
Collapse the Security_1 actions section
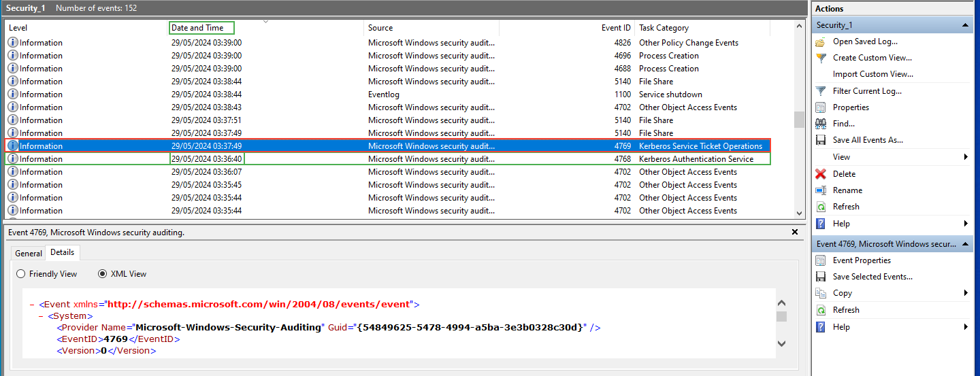coord(965,25)
